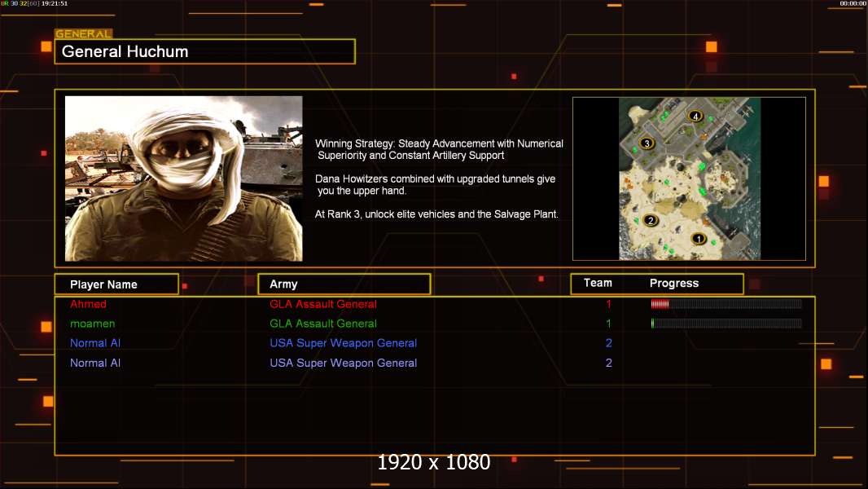Click second USA Super Weapon General entry

click(x=344, y=363)
